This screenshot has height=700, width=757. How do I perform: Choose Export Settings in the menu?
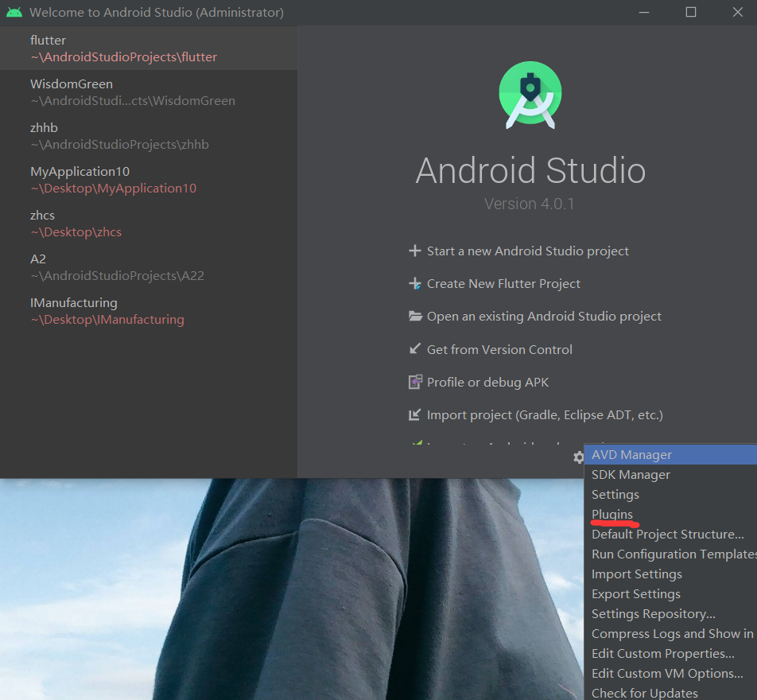point(670,593)
